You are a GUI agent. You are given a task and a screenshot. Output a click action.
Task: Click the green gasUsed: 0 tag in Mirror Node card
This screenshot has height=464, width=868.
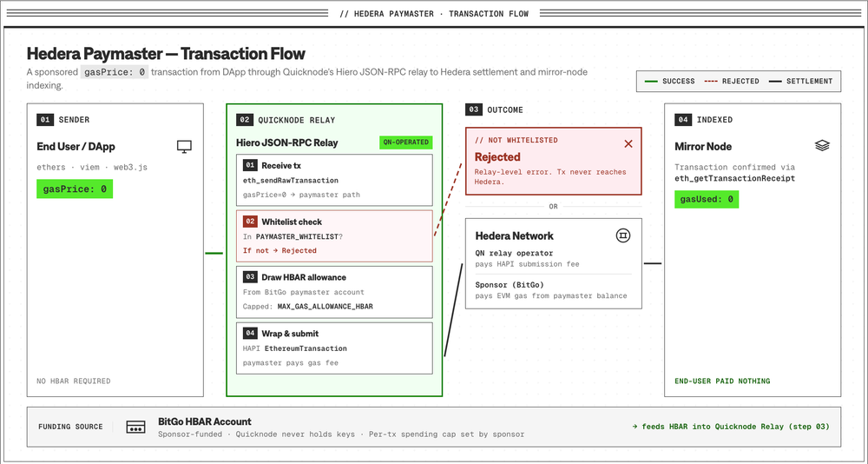[x=707, y=200]
